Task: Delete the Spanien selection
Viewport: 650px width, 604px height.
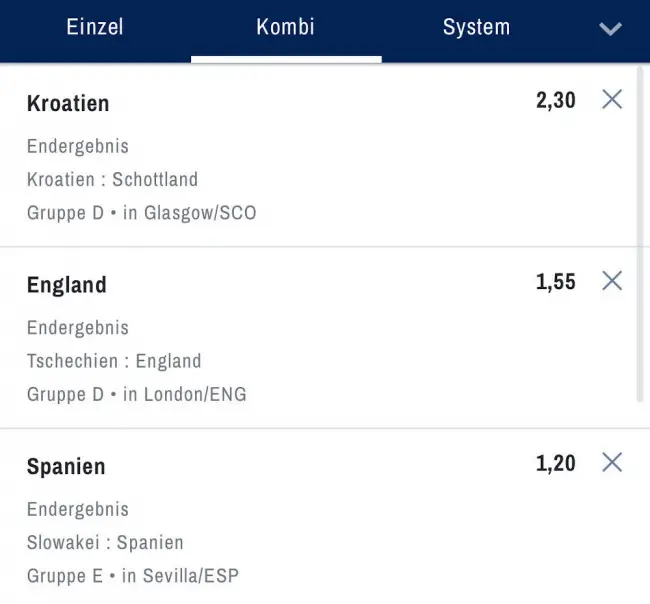Action: [x=612, y=462]
